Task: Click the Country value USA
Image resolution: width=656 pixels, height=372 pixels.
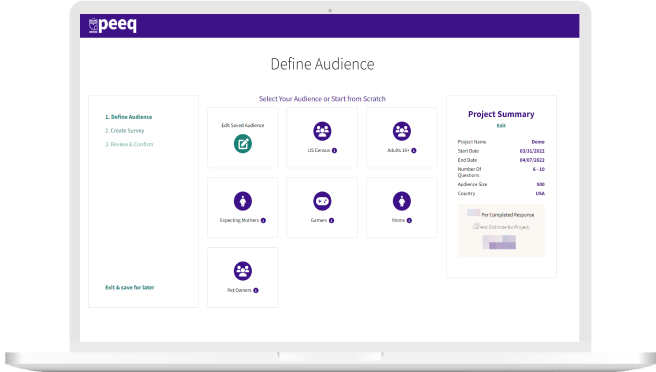Action: click(x=540, y=194)
